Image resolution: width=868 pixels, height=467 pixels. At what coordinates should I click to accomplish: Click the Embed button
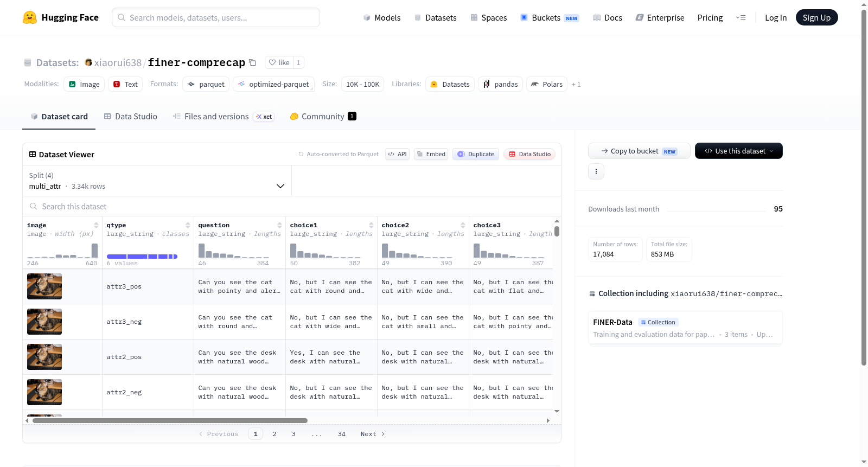pos(432,154)
